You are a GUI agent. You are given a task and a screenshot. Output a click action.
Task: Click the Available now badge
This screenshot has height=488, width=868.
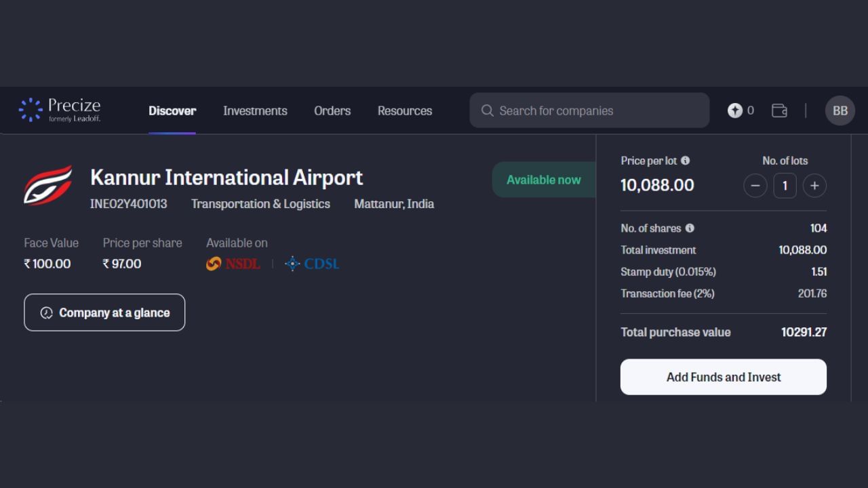(x=543, y=180)
